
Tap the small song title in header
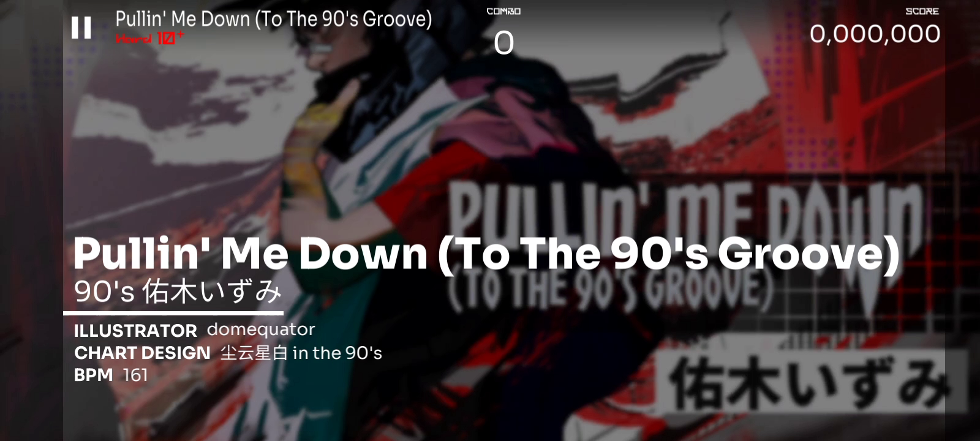[x=274, y=19]
